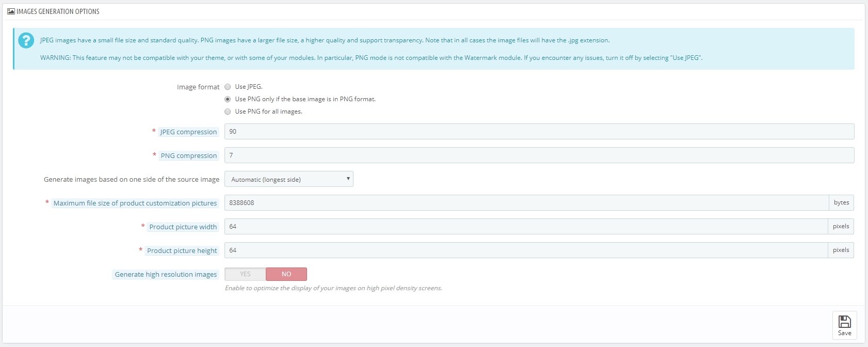Screen dimensions: 868x347
Task: Enable high resolution images with YES
Action: pos(245,274)
